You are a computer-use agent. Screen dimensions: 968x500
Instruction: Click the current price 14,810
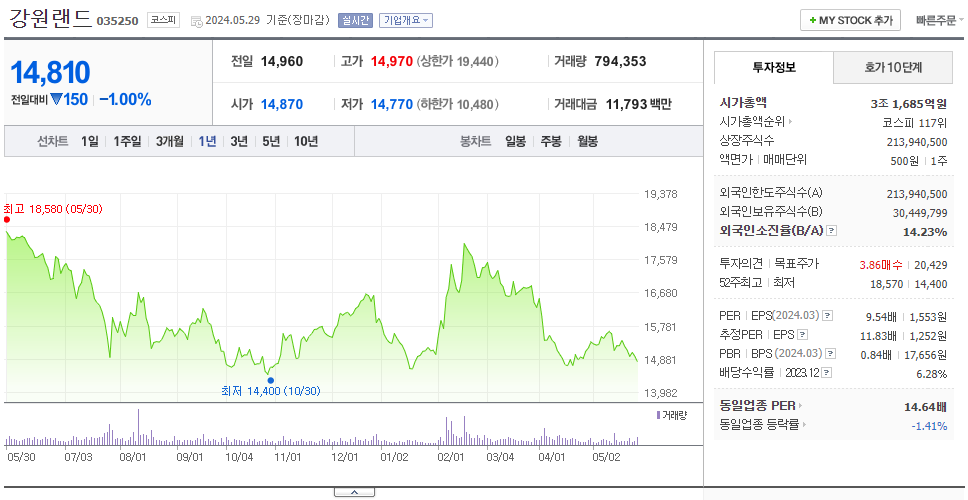click(x=51, y=72)
